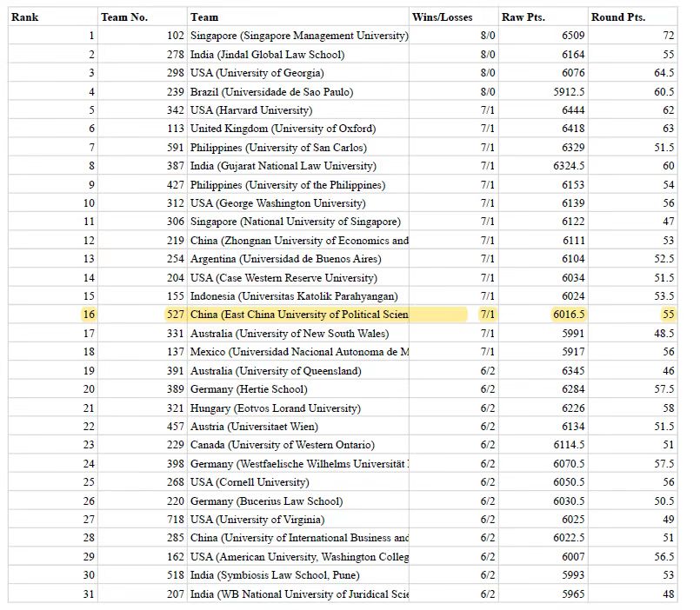Image resolution: width=700 pixels, height=610 pixels.
Task: Select Philippines University of San Carlos cell
Action: coord(297,147)
